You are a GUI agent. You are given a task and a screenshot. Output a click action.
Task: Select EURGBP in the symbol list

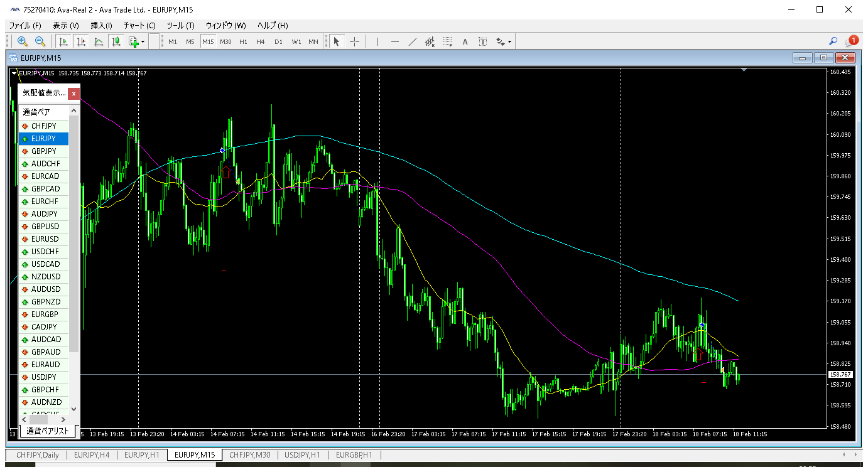(x=43, y=314)
